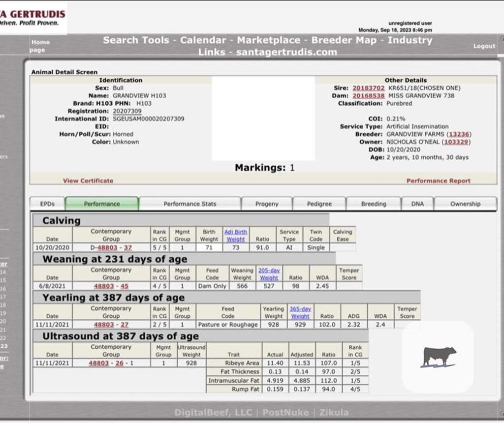504x423 pixels.
Task: Open the Performance Report link
Action: 438,181
